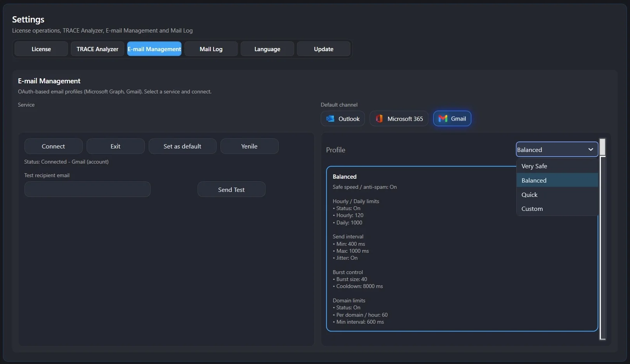
Task: Open the TRACE Analyzer tab
Action: (97, 49)
